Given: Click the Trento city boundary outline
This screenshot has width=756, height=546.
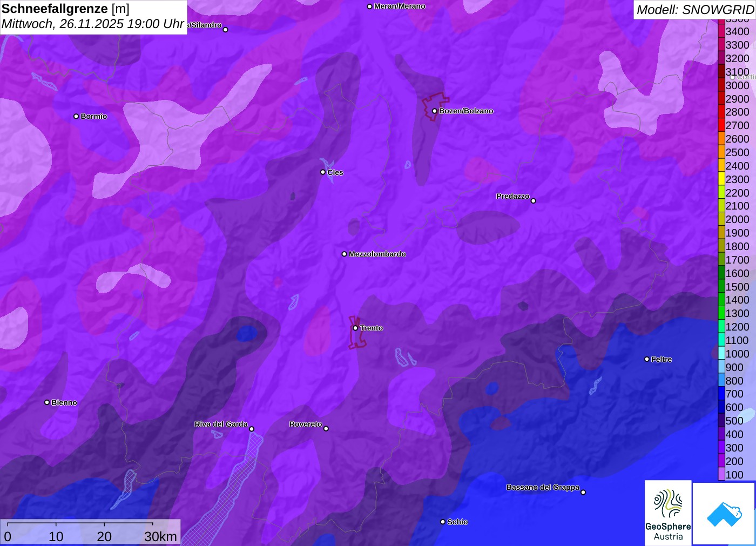Looking at the screenshot, I should point(357,332).
